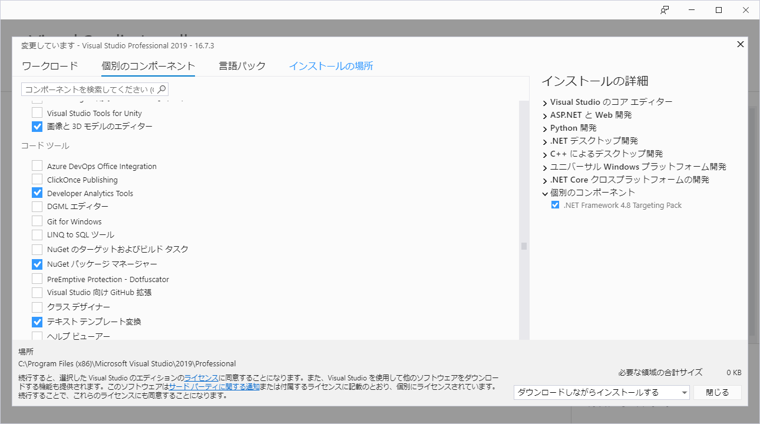Enable Git for Windows checkbox
Viewport: 760px width, 424px height.
(x=37, y=221)
